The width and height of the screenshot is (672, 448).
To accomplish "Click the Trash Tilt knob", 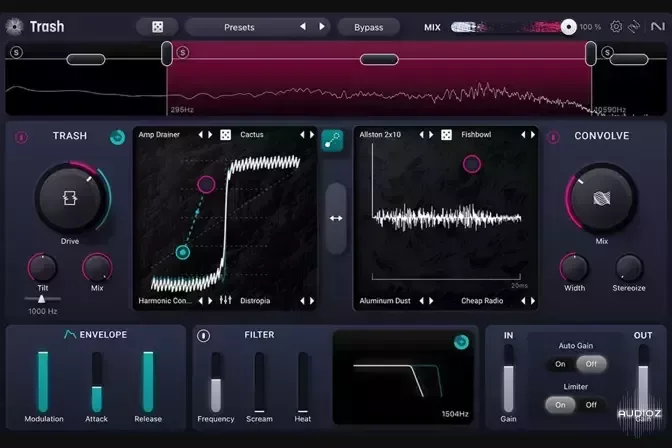I will 42,268.
